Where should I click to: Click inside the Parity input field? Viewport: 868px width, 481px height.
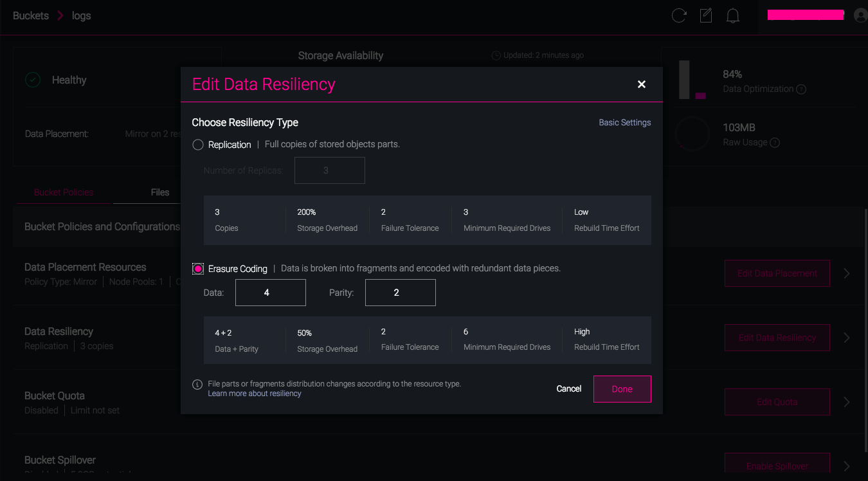point(400,292)
